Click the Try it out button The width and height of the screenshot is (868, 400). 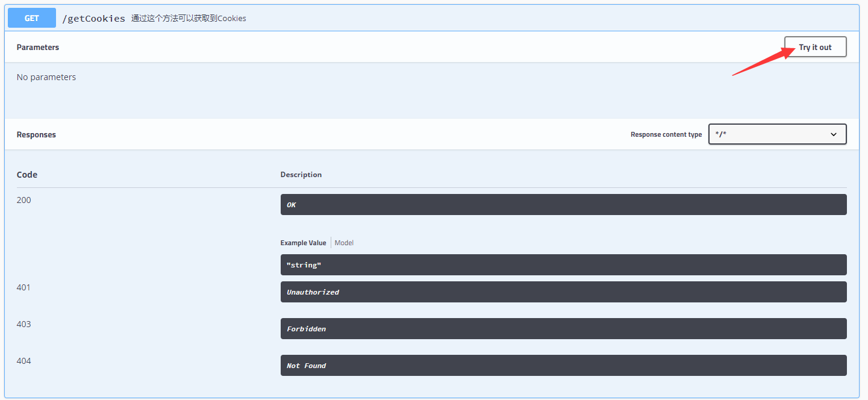click(815, 47)
